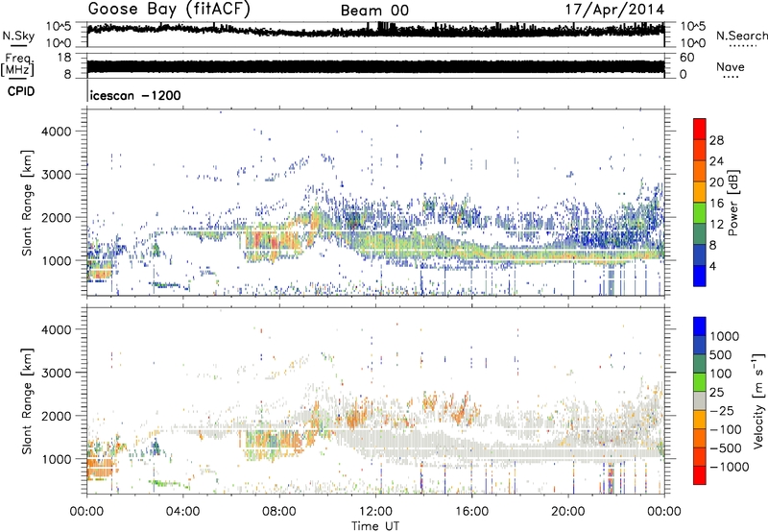Click the '60' Nave axis tick
The image size is (768, 532).
pos(686,58)
